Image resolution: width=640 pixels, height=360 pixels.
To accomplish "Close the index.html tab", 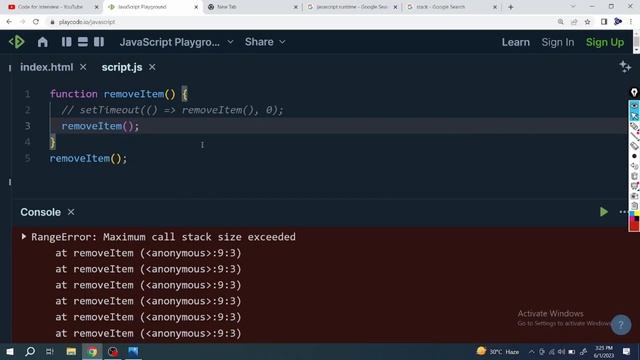I will [x=83, y=67].
